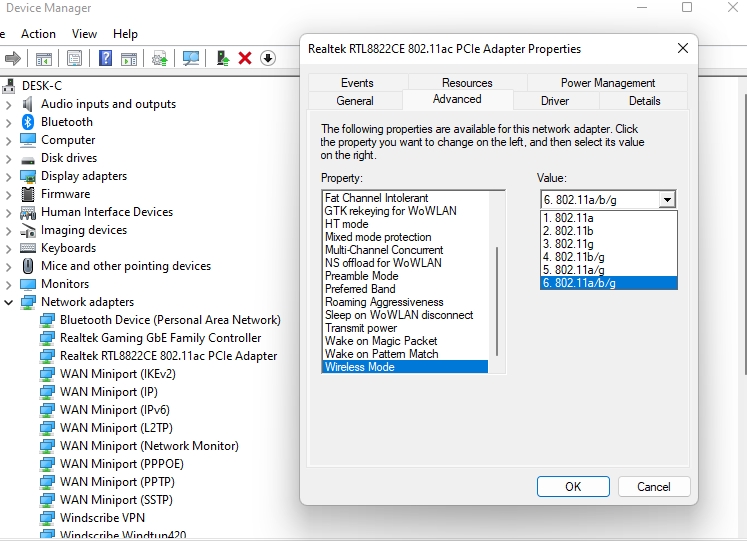Click the DESK-C computer root icon
This screenshot has width=747, height=541.
(x=9, y=86)
